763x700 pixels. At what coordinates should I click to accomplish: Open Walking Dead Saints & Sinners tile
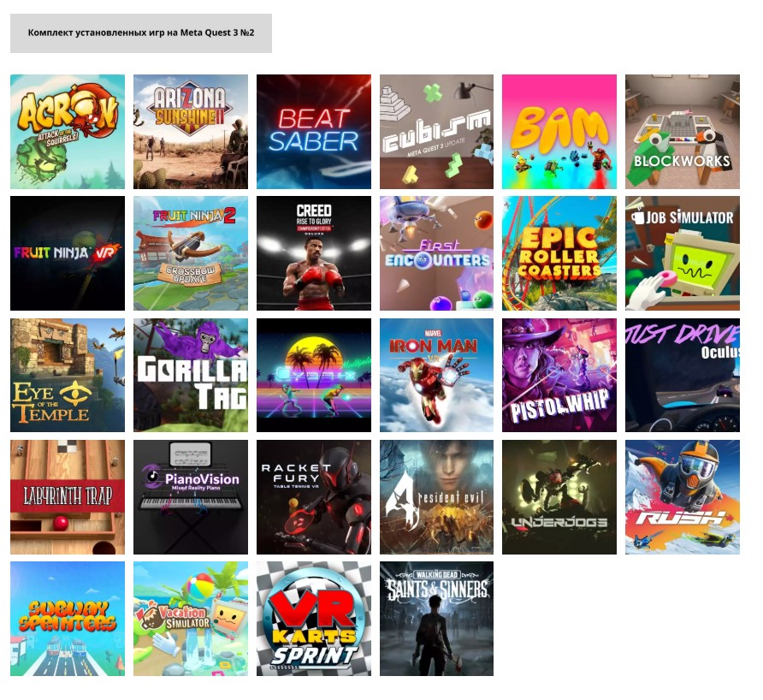coord(436,619)
